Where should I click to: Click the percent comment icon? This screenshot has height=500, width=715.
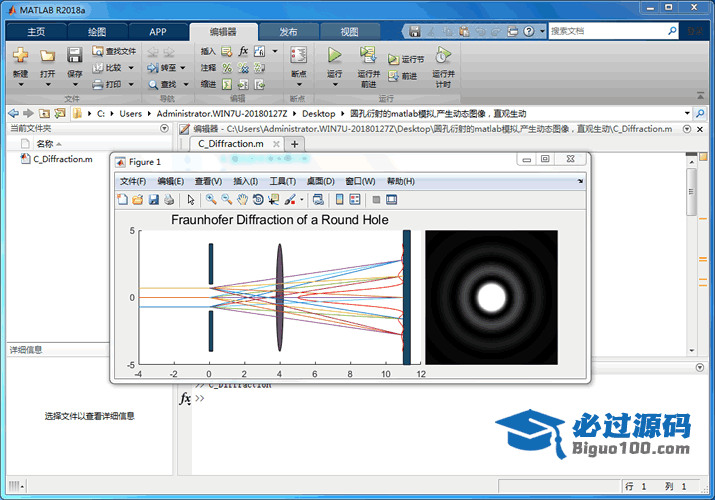coord(227,68)
